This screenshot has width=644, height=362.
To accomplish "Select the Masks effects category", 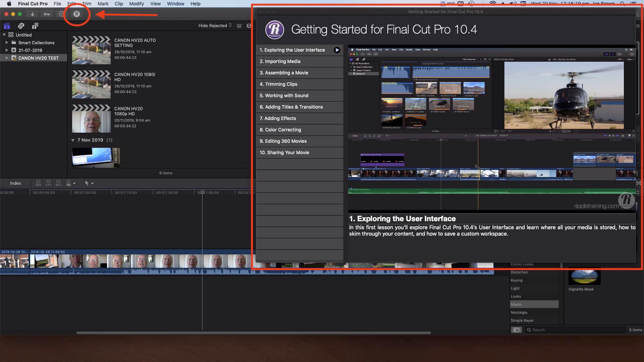I will (x=517, y=304).
